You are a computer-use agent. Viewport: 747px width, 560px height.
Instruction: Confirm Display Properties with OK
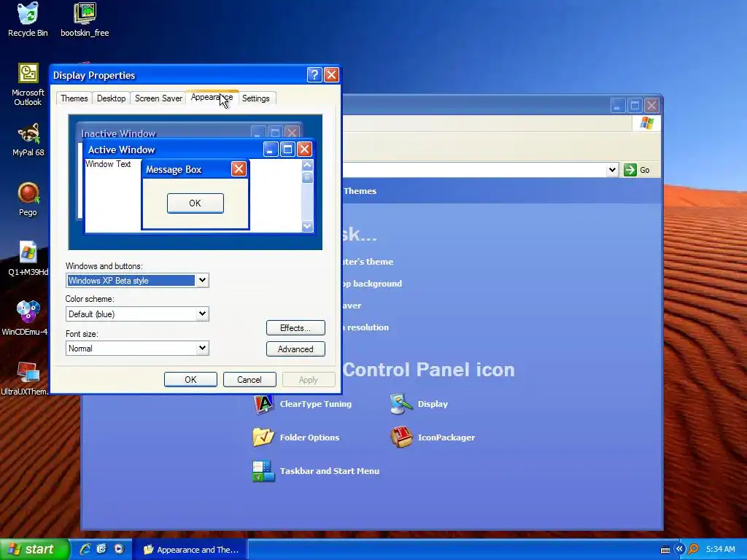tap(190, 379)
